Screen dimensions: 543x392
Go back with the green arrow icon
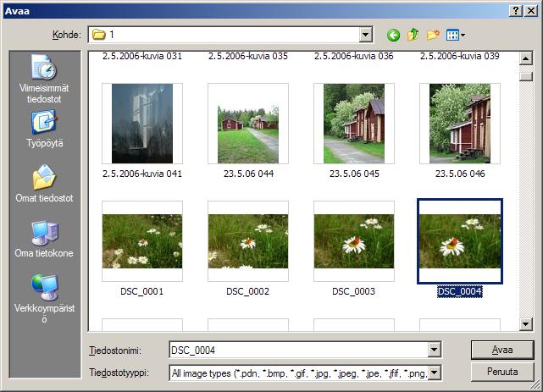click(393, 35)
